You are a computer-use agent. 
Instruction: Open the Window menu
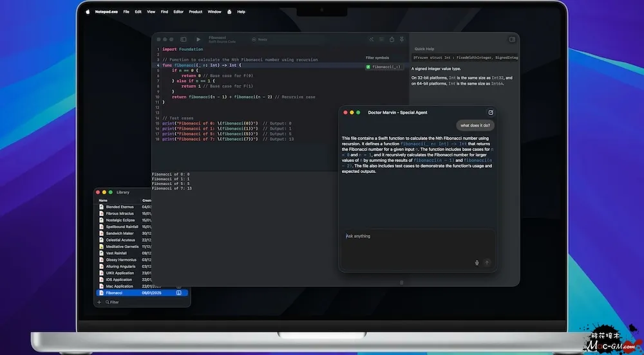[214, 12]
